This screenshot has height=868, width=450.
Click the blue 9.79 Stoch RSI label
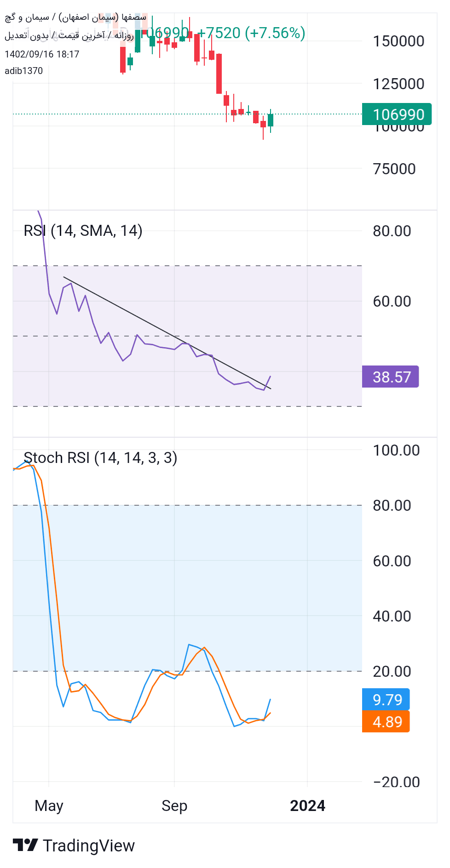click(x=386, y=699)
